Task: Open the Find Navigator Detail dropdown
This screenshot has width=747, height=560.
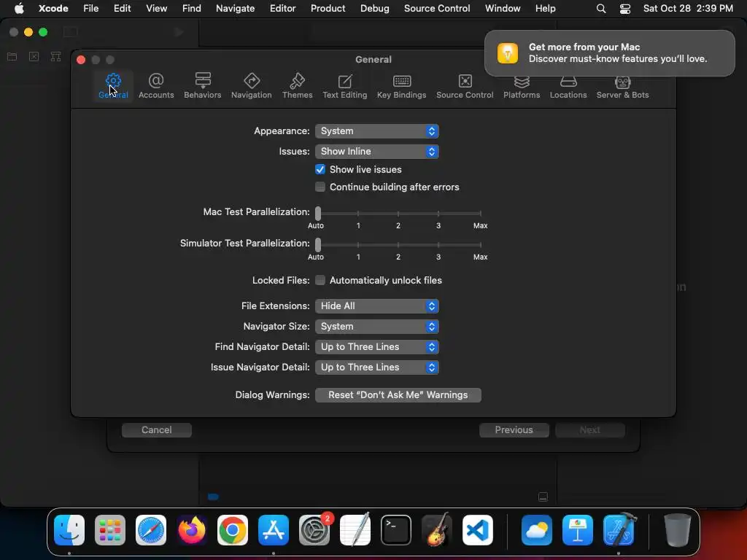Action: (377, 347)
